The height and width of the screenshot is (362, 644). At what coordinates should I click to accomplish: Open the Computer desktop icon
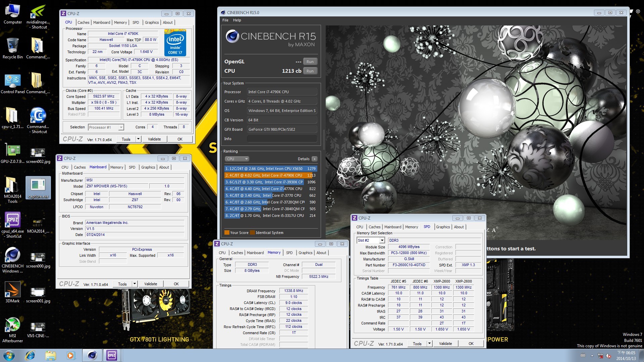point(13,14)
